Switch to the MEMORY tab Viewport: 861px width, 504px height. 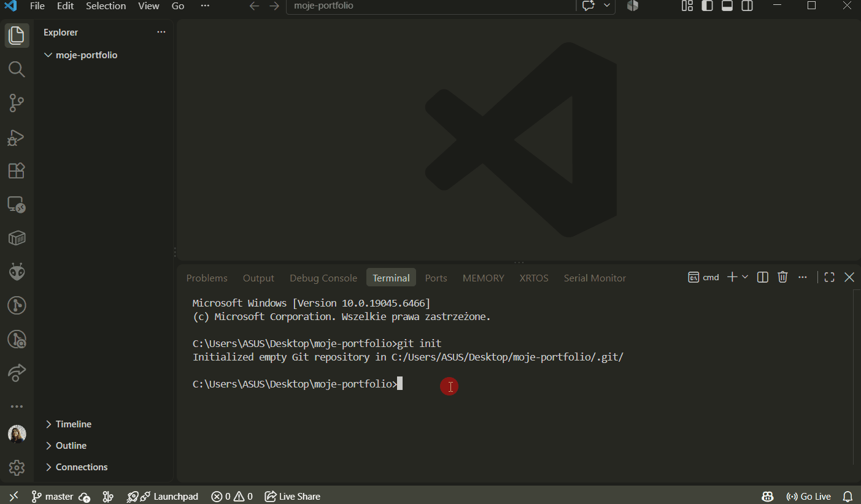(484, 278)
